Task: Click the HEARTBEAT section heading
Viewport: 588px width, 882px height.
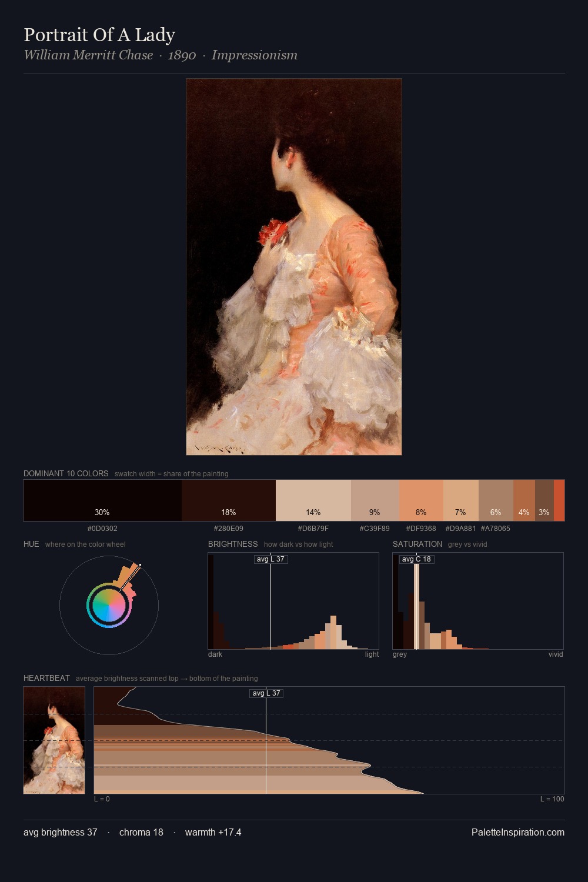Action: tap(46, 678)
